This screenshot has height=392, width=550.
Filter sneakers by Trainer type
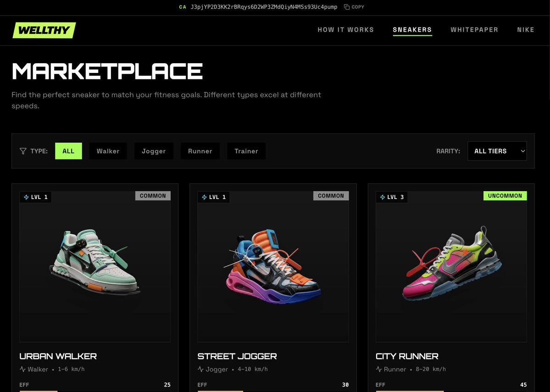(x=246, y=151)
